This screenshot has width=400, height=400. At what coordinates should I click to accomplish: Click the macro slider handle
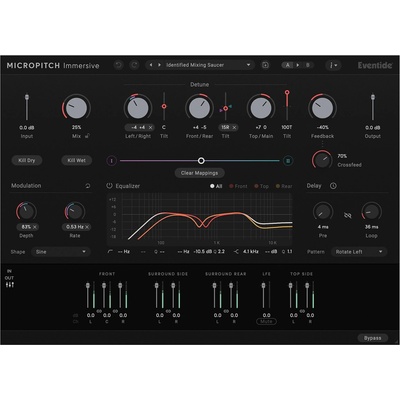pos(201,161)
